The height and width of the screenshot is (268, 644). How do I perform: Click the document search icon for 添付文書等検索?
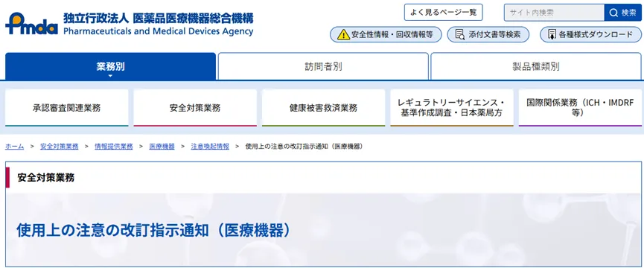click(x=460, y=35)
